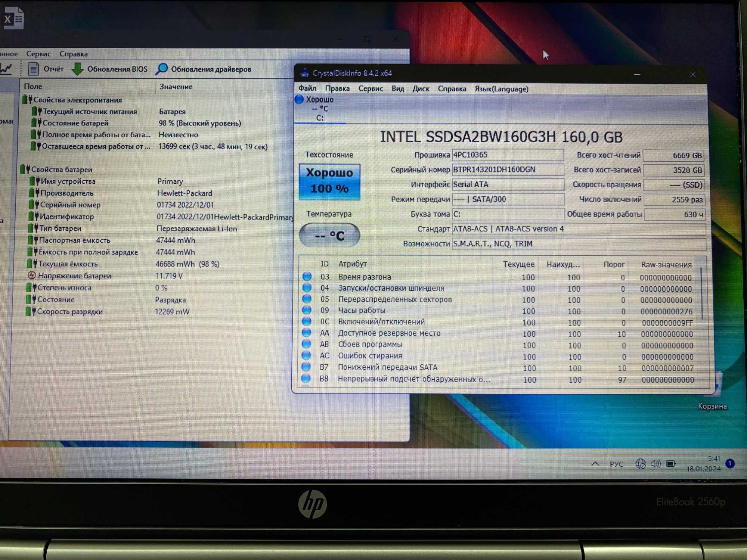Click the blue status dot for 04 Запуски/остановки шпинделя
747x560 pixels.
pyautogui.click(x=307, y=287)
